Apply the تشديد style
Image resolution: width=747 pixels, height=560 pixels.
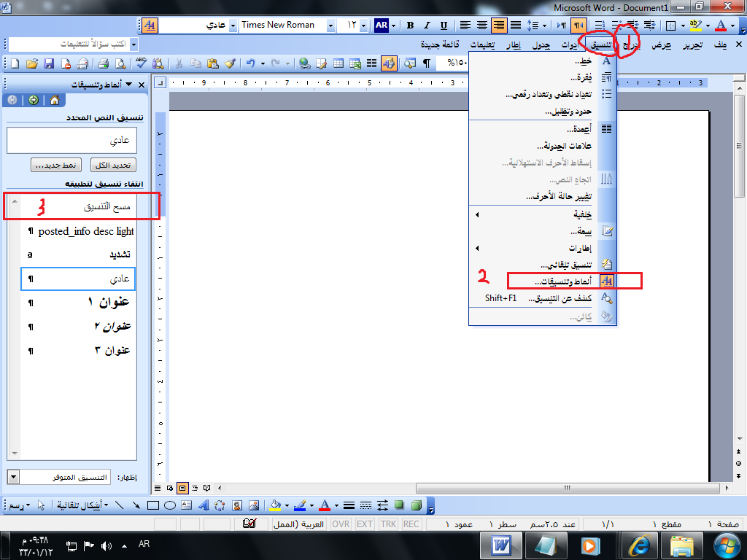click(78, 254)
